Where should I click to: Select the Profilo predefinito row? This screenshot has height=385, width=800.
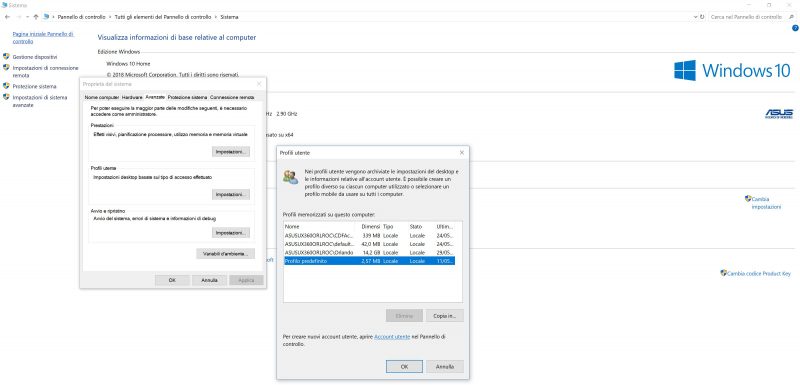tap(369, 261)
